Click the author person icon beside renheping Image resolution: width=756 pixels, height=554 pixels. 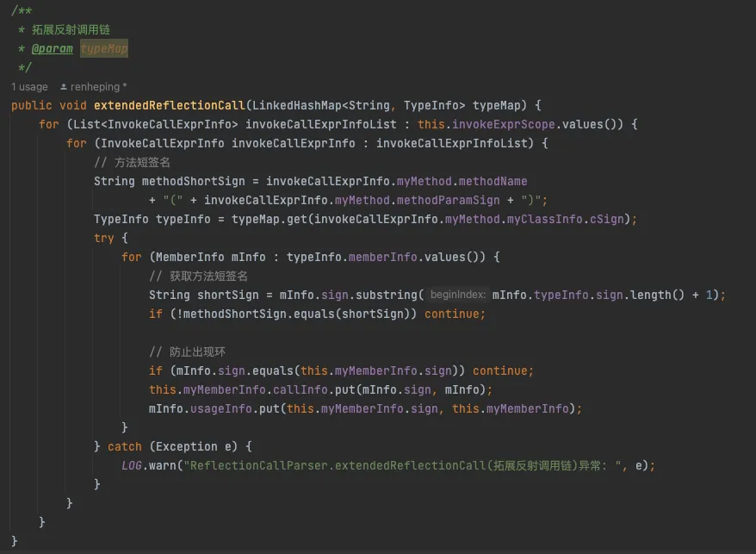[63, 87]
